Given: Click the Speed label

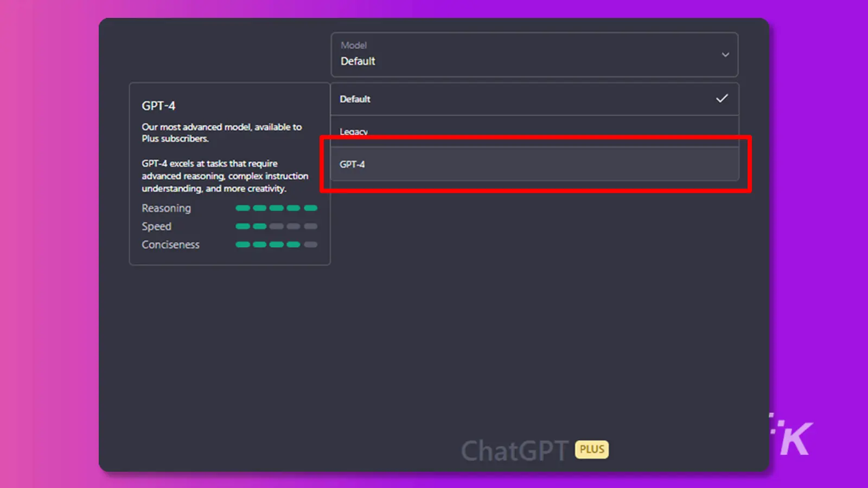Looking at the screenshot, I should pos(156,227).
